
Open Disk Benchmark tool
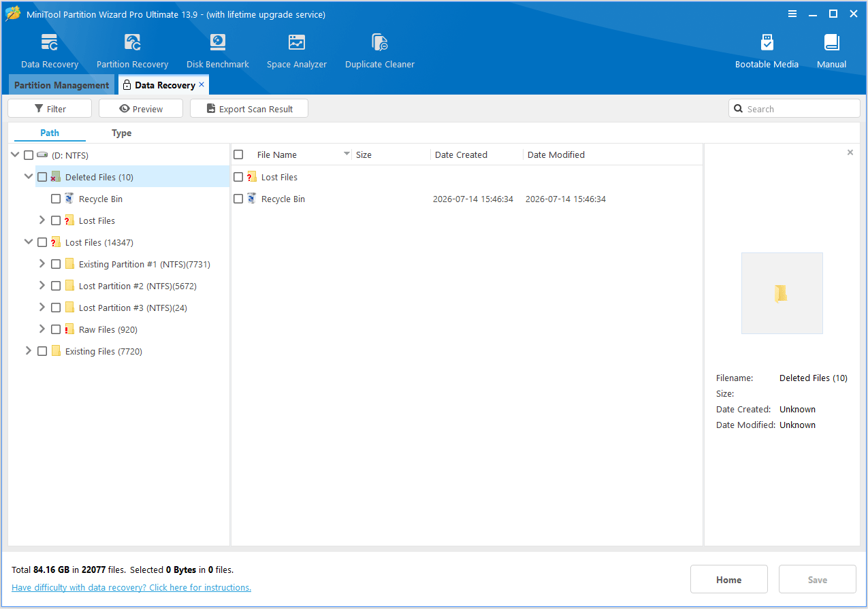point(218,43)
